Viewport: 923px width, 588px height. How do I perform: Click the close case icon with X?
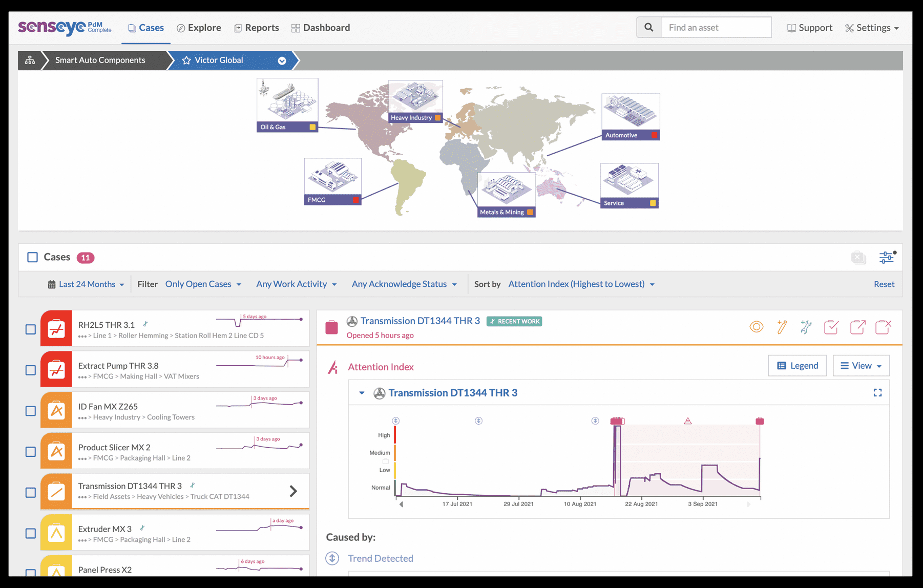(883, 327)
